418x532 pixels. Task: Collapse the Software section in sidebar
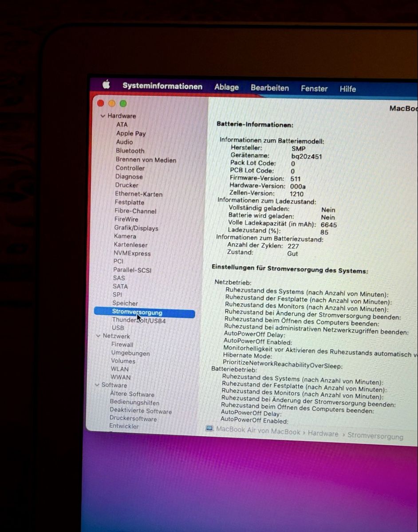tap(97, 385)
